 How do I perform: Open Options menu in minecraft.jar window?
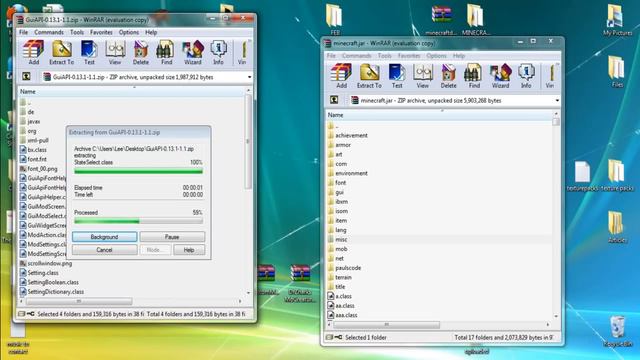pyautogui.click(x=436, y=56)
